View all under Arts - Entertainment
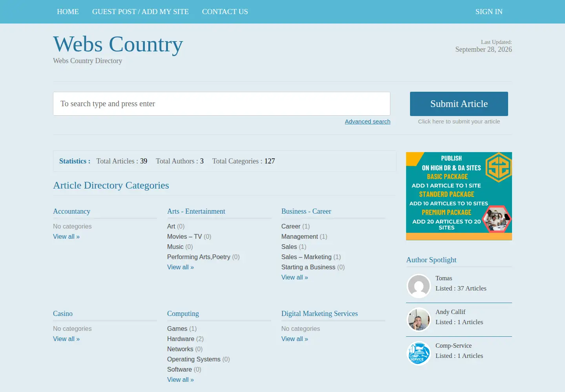This screenshot has width=565, height=392. 180,267
